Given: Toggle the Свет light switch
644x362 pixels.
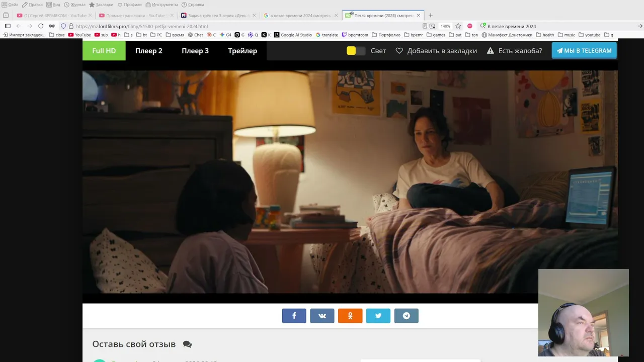Looking at the screenshot, I should (x=356, y=51).
